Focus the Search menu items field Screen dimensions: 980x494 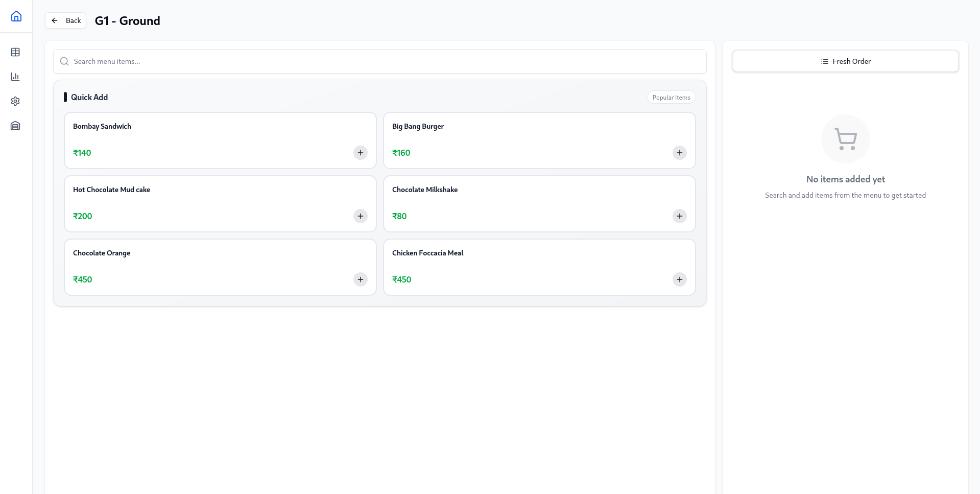[x=380, y=61]
